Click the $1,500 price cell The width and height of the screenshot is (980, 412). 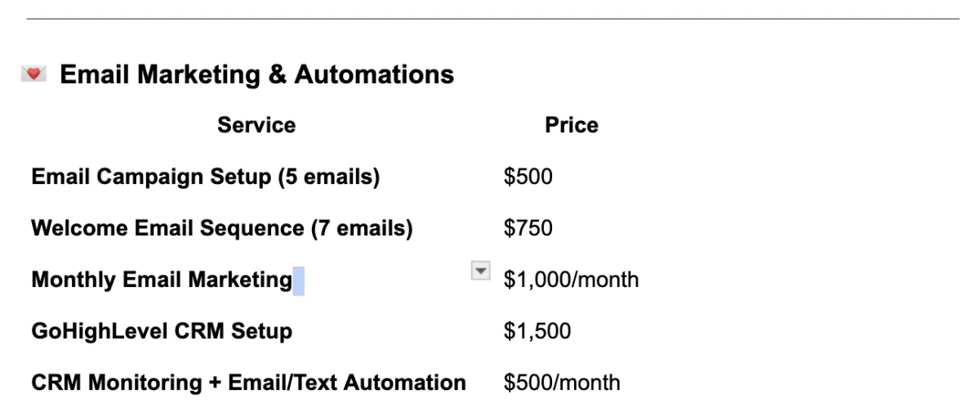(x=537, y=331)
